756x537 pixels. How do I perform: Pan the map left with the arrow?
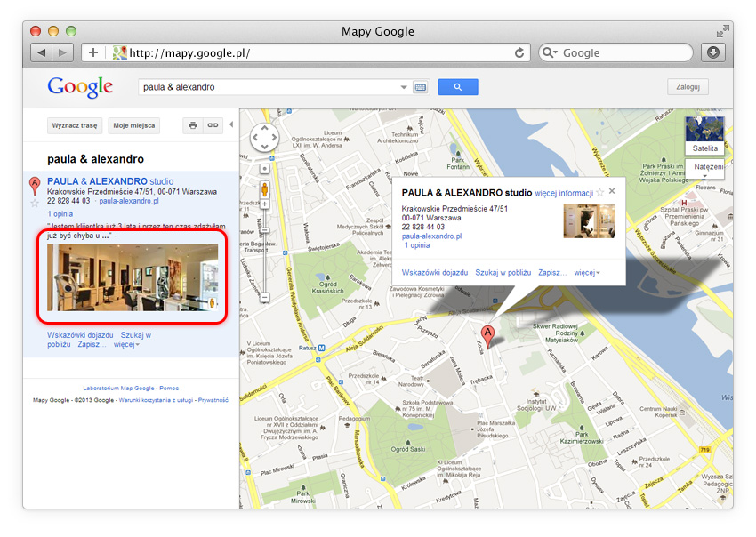(255, 138)
